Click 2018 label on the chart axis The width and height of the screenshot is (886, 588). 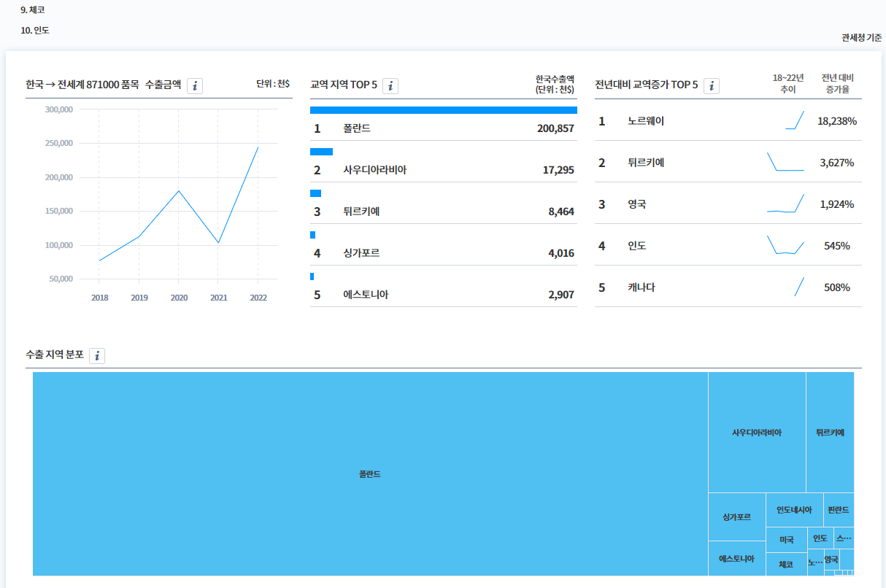pyautogui.click(x=99, y=298)
